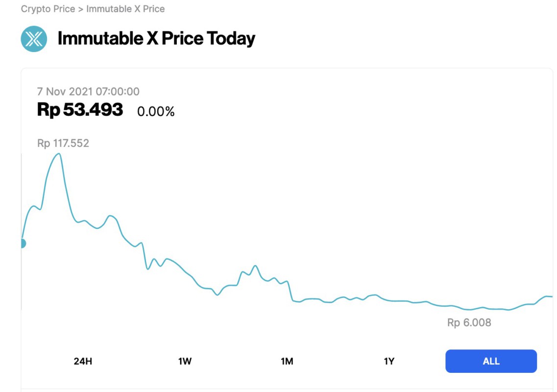Select the highlighted data point on chart
Image resolution: width=557 pixels, height=392 pixels.
[x=22, y=242]
